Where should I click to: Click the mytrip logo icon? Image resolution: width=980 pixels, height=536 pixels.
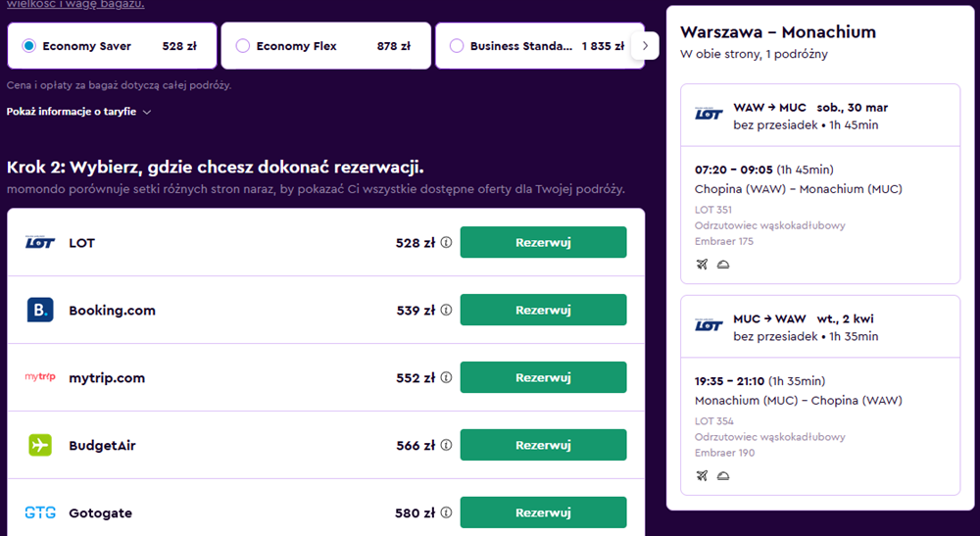(40, 376)
